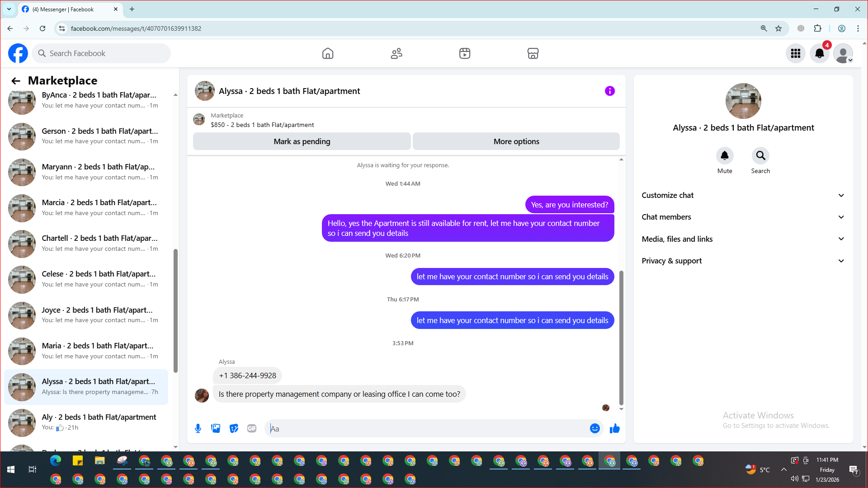This screenshot has height=488, width=868.
Task: Open the emoji picker in message box
Action: tap(594, 428)
